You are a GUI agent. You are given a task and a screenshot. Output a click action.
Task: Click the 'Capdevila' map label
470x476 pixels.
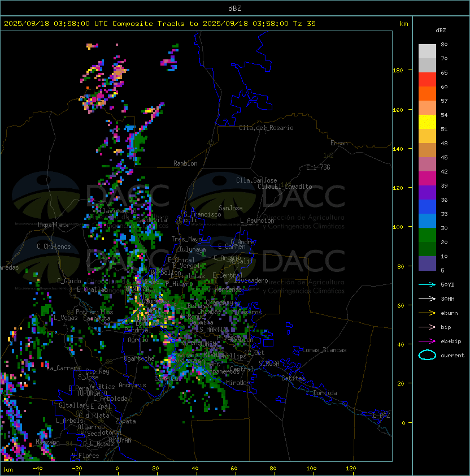pos(151,220)
